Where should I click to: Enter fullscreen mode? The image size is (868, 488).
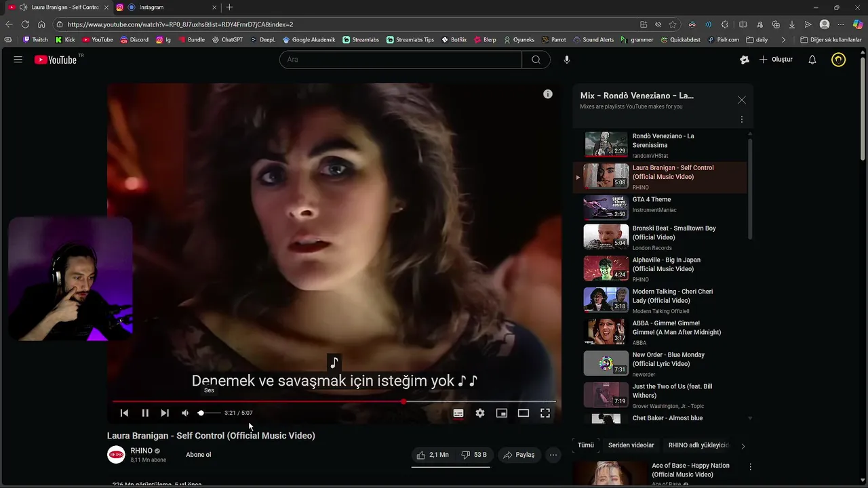(545, 413)
